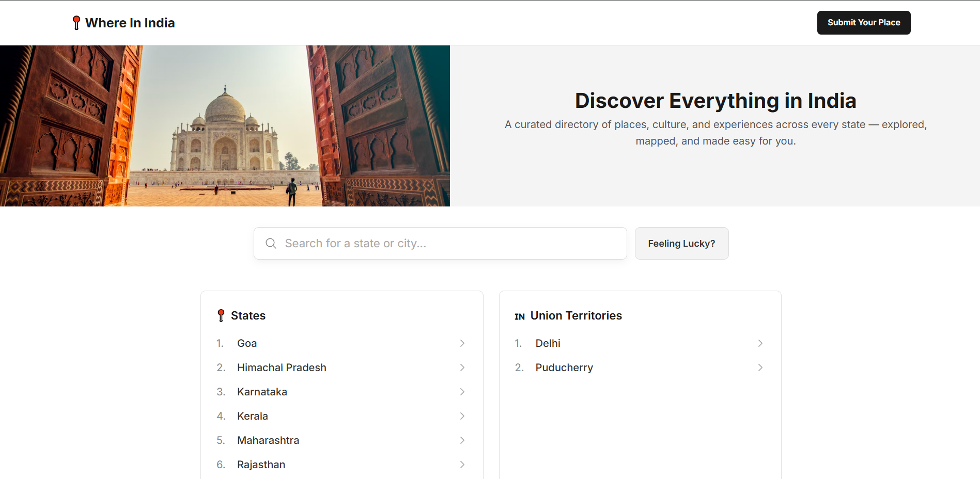Click the IN badge beside Union Territories
The image size is (980, 479).
click(519, 316)
